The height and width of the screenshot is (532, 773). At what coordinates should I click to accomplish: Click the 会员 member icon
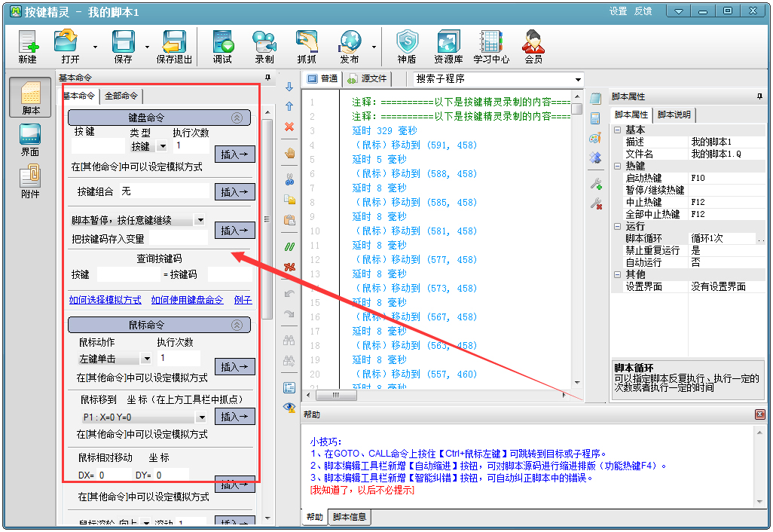pyautogui.click(x=533, y=47)
